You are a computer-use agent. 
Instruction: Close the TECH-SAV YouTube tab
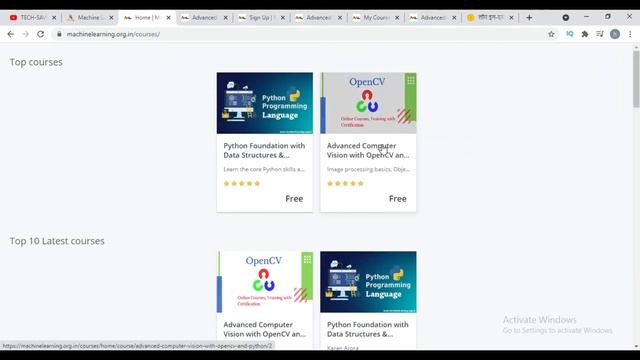click(54, 18)
